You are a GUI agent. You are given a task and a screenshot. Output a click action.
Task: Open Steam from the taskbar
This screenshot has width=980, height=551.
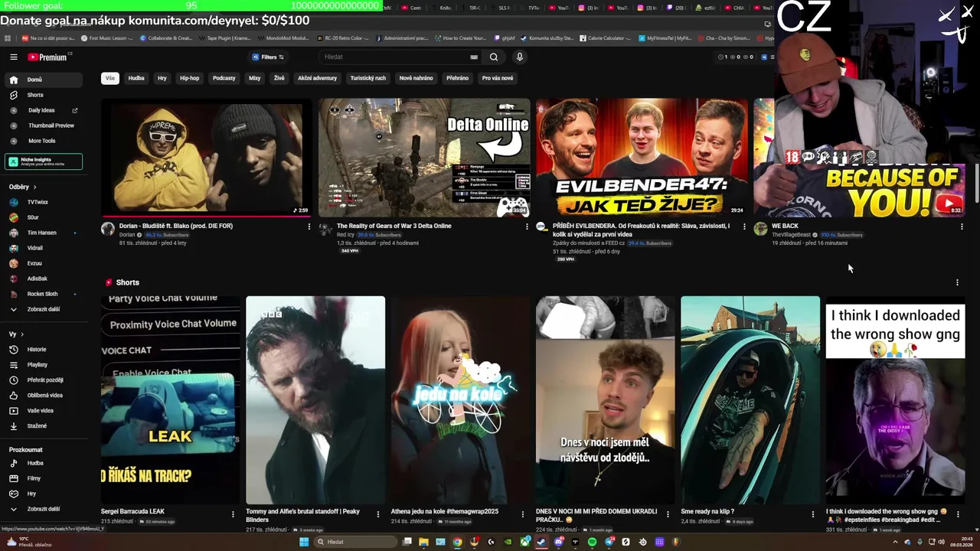(541, 542)
